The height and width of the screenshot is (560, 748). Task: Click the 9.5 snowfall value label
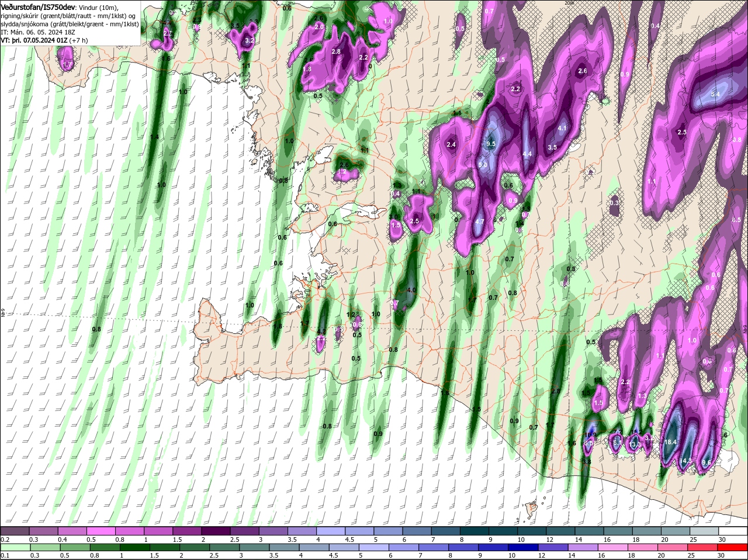click(x=491, y=144)
